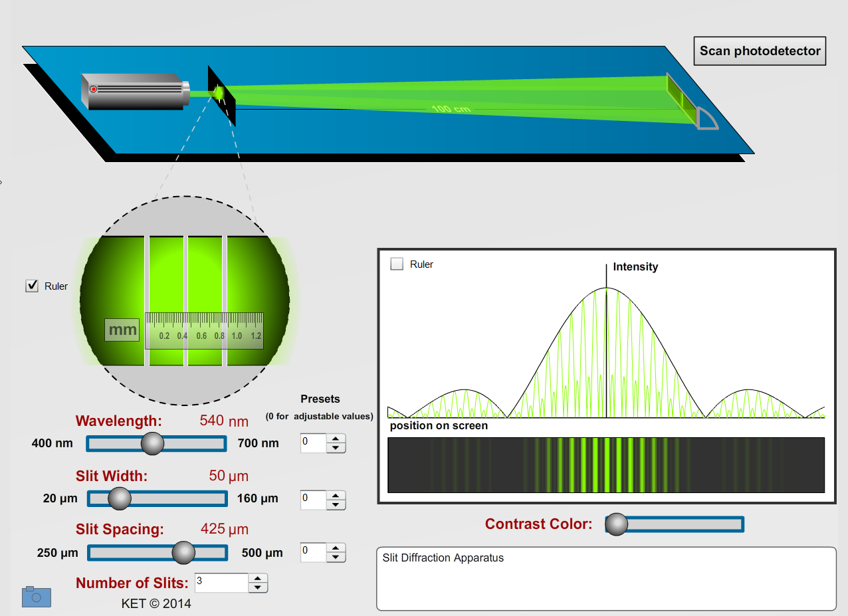The height and width of the screenshot is (616, 848).
Task: Click the camera snapshot icon
Action: coord(37,597)
